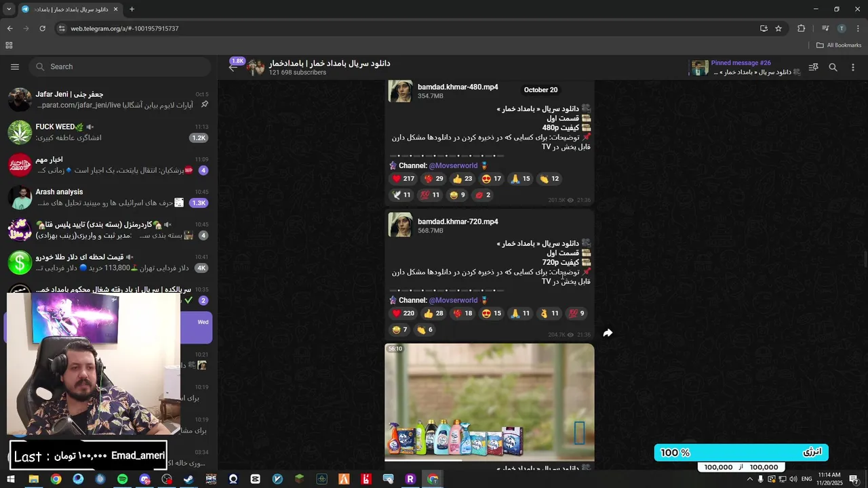Screen dimensions: 868x488
Task: Open ENG language switcher
Action: tap(806, 479)
